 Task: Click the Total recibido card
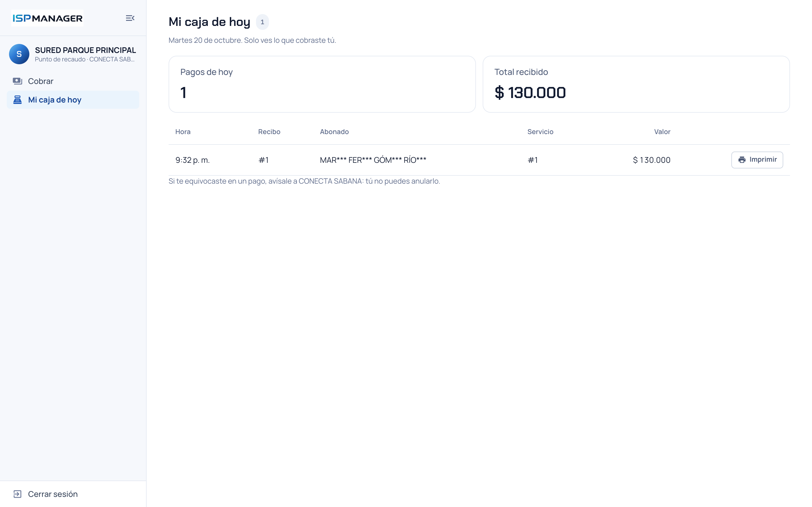[636, 84]
